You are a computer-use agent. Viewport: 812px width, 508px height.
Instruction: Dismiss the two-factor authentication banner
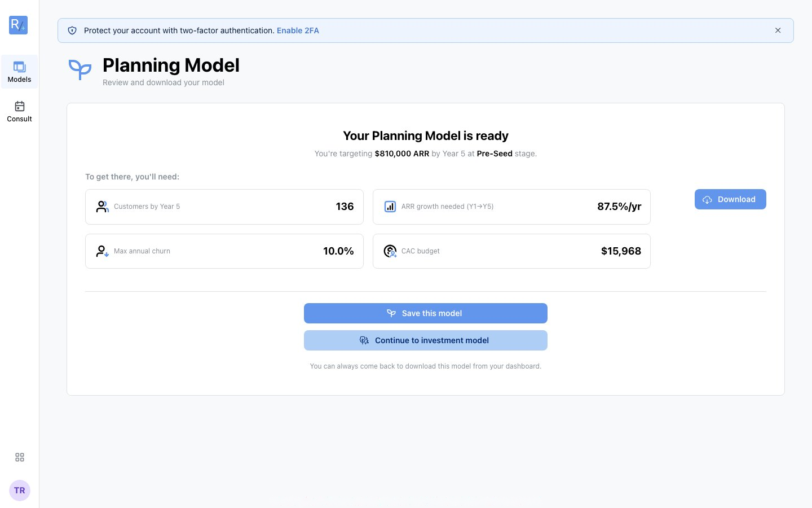tap(778, 30)
